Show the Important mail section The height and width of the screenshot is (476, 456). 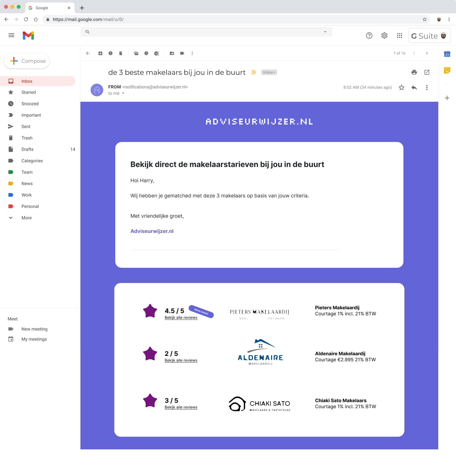pyautogui.click(x=31, y=115)
